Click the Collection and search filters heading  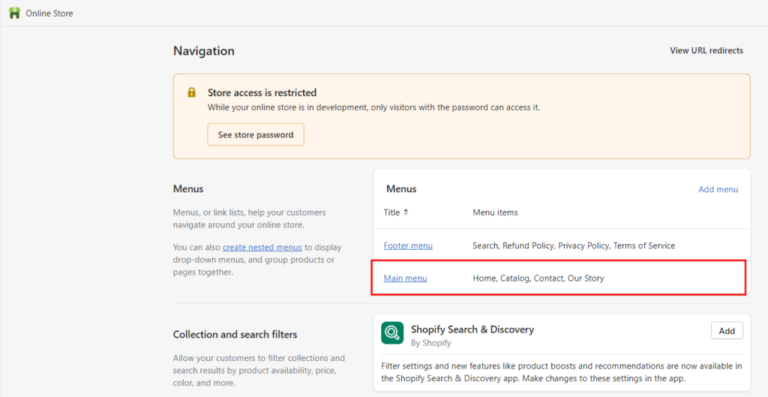tap(235, 335)
